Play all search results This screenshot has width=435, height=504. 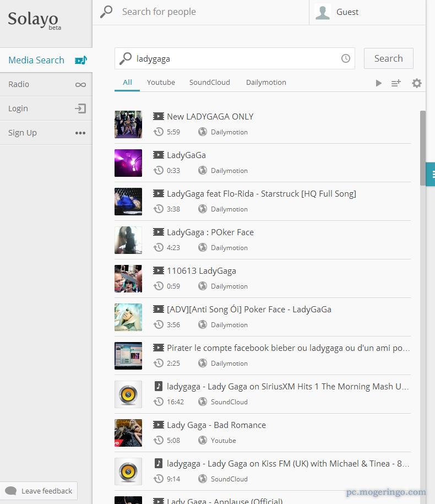tap(379, 83)
